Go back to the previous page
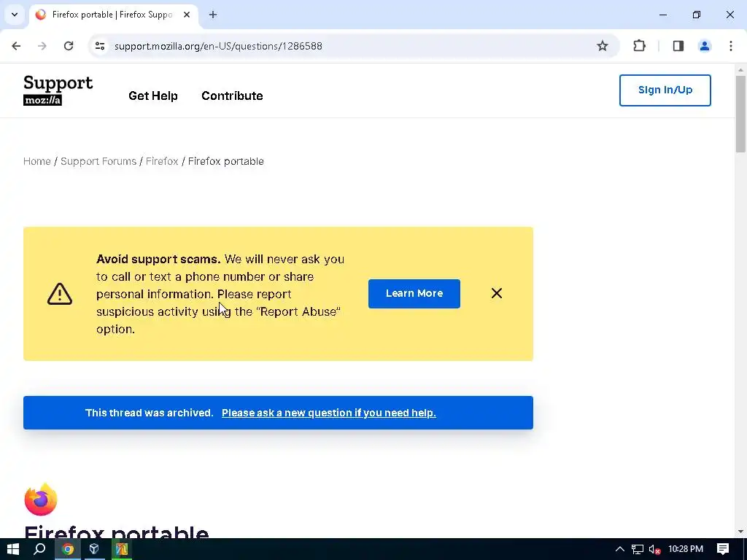Image resolution: width=747 pixels, height=560 pixels. [16, 46]
